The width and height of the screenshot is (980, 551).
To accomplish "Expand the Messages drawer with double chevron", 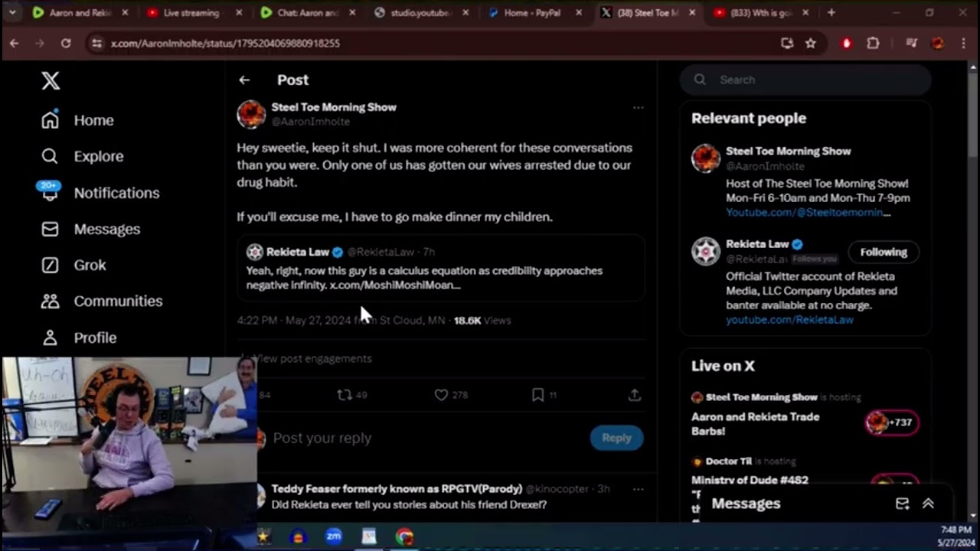I will click(928, 504).
